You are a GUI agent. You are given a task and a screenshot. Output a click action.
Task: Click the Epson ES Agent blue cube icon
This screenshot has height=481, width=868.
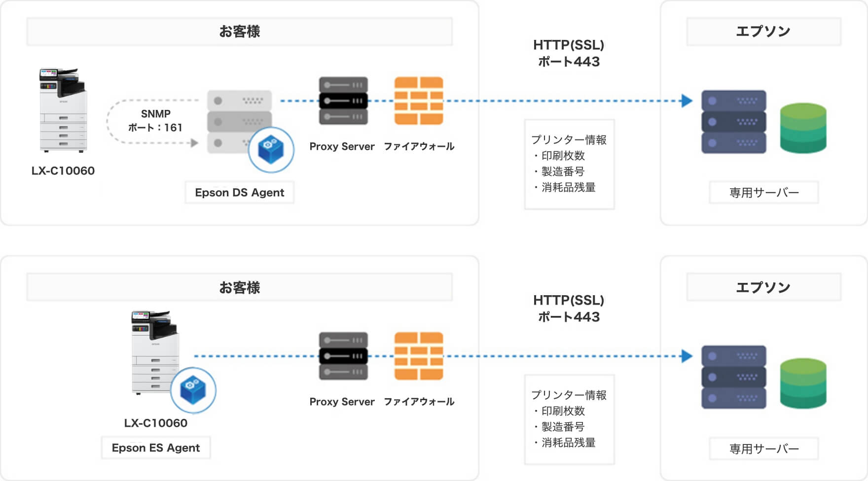coord(193,390)
